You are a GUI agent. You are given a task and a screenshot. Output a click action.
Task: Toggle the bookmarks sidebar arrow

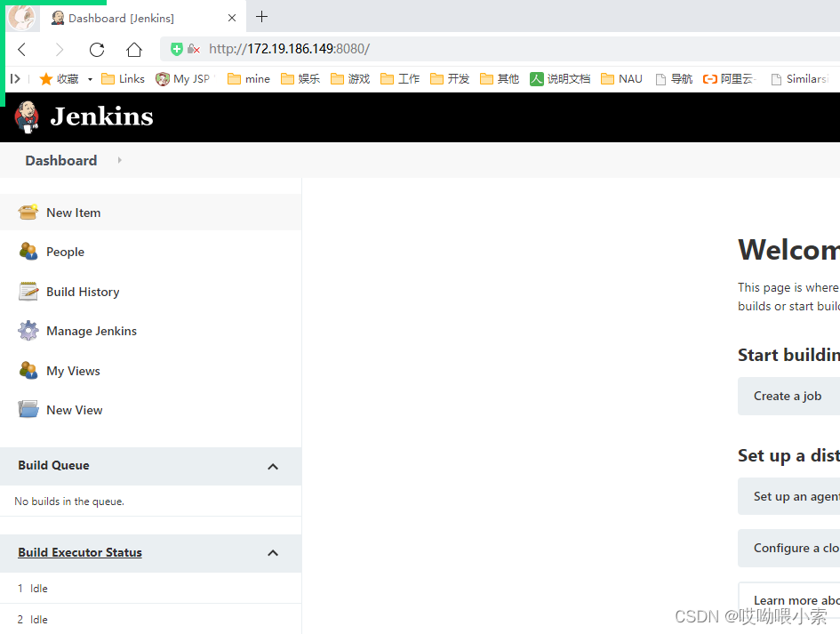pos(15,79)
